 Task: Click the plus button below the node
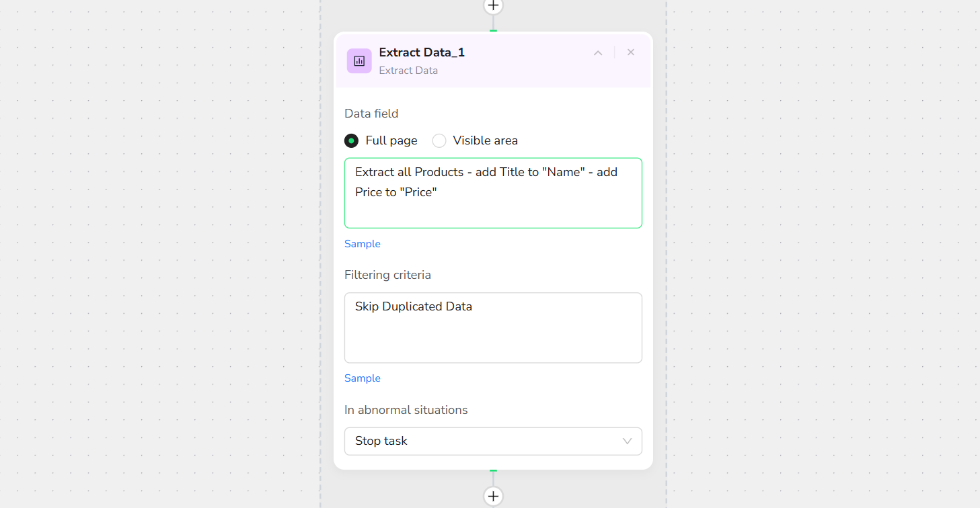[x=493, y=496]
